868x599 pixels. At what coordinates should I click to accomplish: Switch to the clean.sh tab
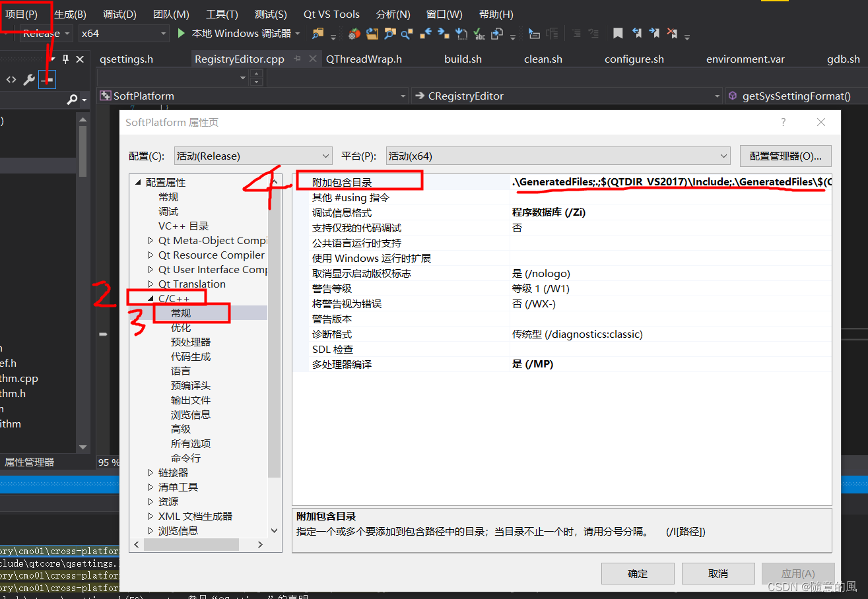tap(543, 59)
